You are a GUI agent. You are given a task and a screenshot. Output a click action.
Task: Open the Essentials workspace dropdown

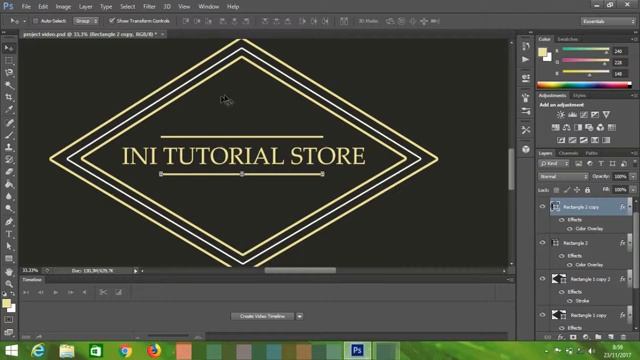click(x=608, y=21)
